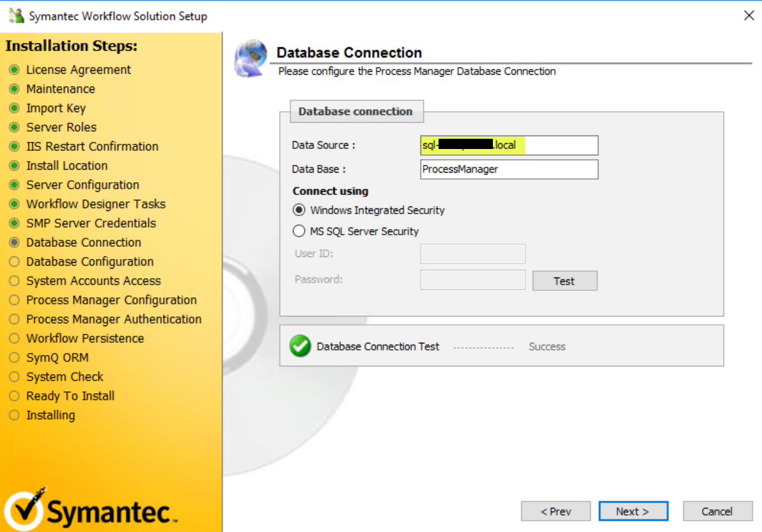Image resolution: width=762 pixels, height=532 pixels.
Task: Click the Database Connection globe icon
Action: 251,58
